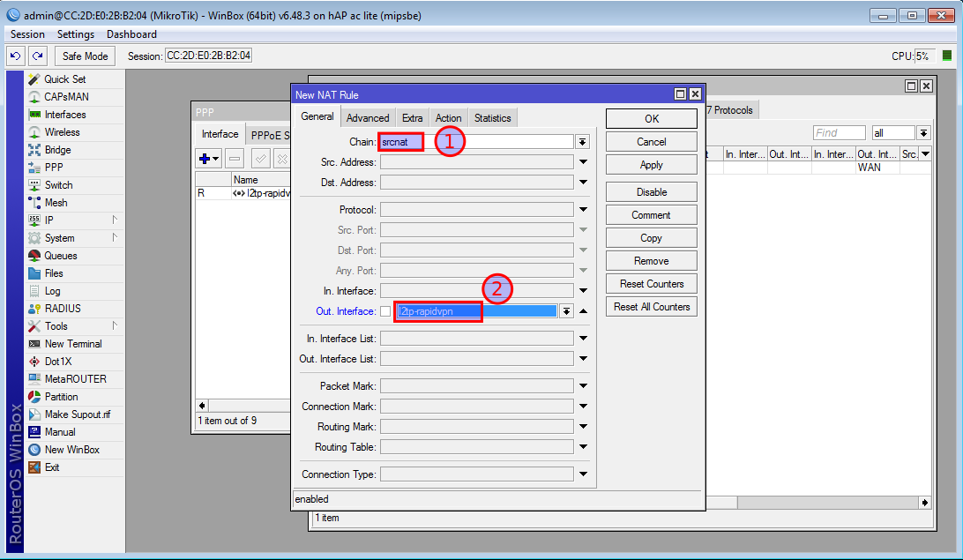Click the right arrow of firewall horizontal scrollbar
963x560 pixels.
[924, 503]
